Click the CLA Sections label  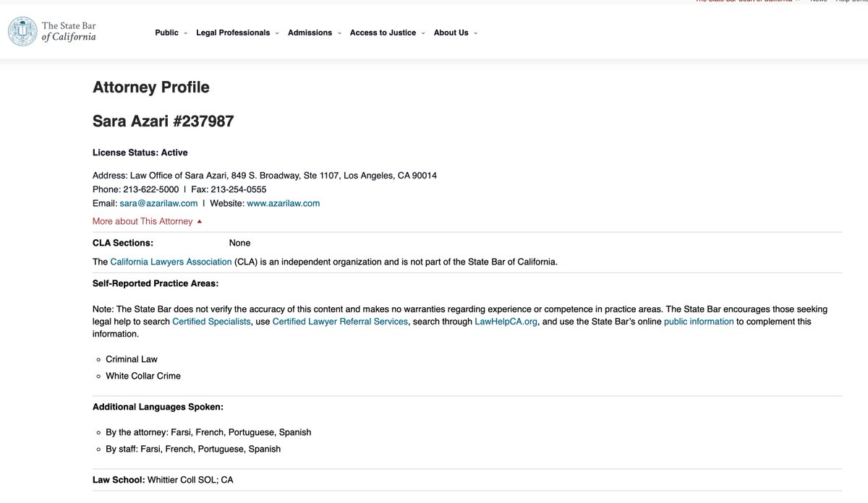(123, 243)
